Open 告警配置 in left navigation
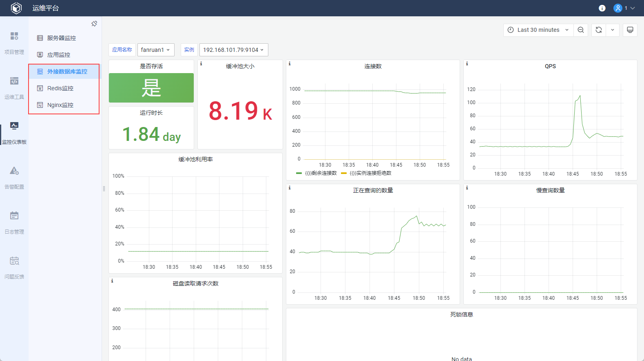The image size is (644, 361). [14, 178]
